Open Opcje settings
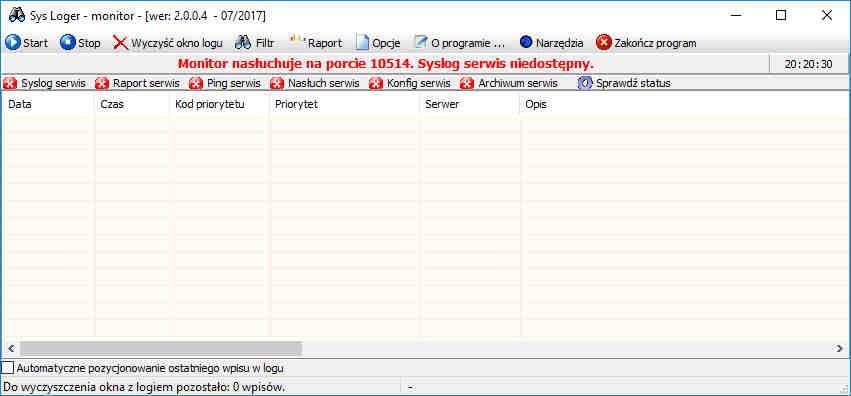 [386, 43]
